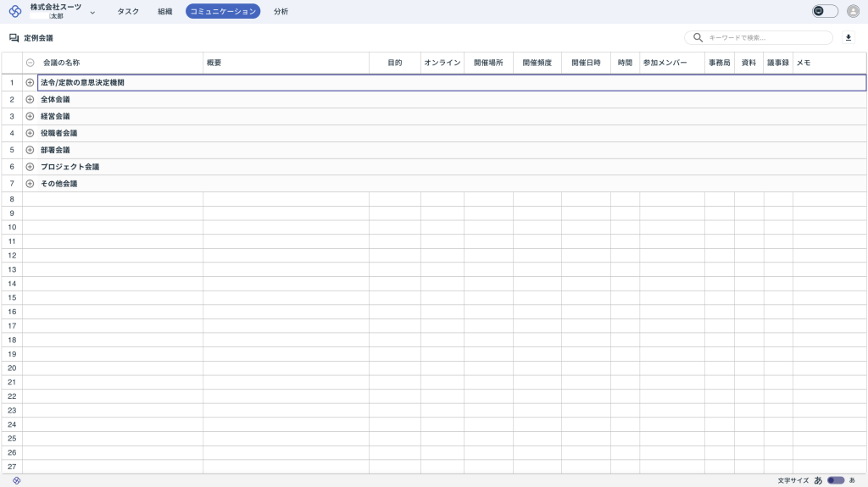
Task: Open the user profile avatar menu
Action: (x=853, y=11)
